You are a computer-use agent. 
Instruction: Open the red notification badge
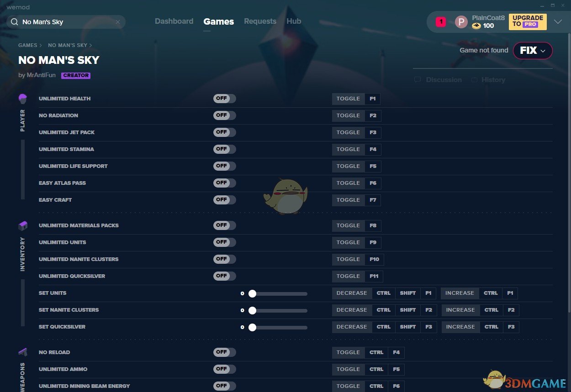point(441,21)
